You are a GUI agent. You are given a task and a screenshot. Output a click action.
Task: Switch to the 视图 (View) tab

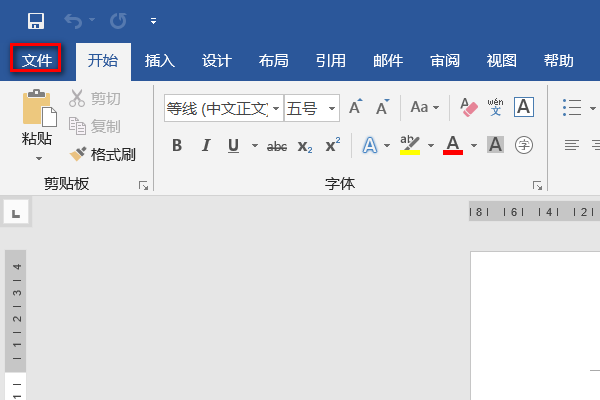[502, 60]
